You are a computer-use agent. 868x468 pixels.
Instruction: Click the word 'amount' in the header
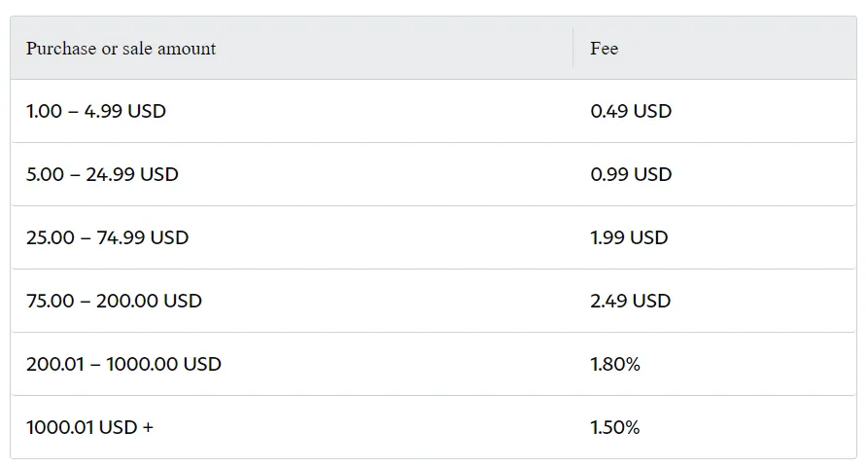(x=187, y=49)
